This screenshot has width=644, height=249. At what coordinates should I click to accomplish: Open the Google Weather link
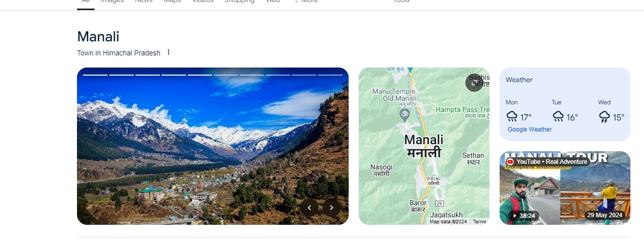pyautogui.click(x=529, y=130)
